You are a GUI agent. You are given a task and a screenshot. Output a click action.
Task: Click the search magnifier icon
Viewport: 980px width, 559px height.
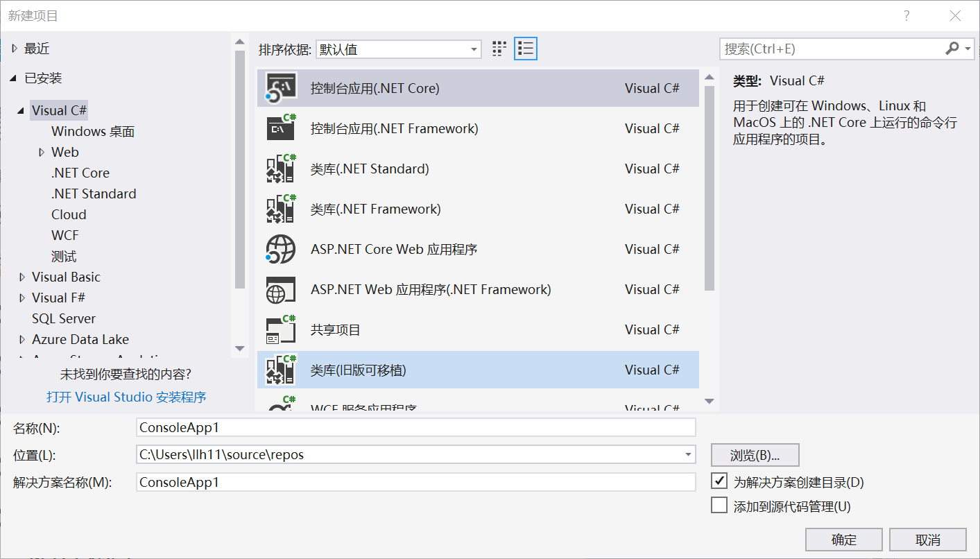pos(952,49)
